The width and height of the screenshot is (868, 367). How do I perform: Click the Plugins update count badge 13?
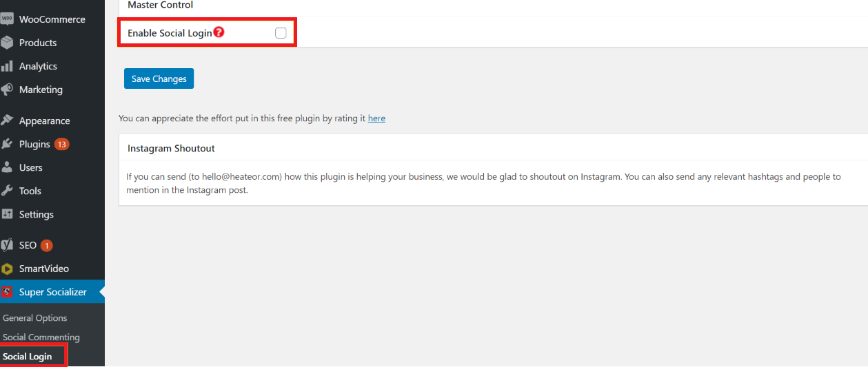[x=62, y=144]
